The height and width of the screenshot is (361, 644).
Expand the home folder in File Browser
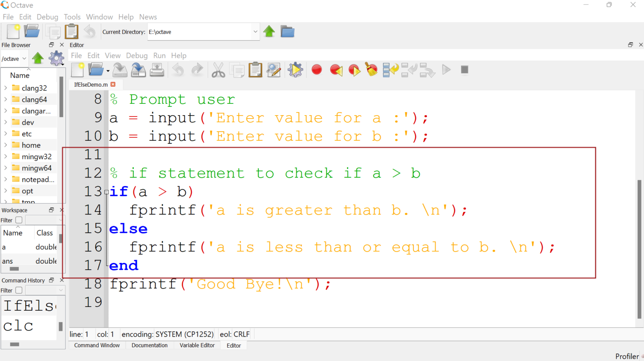click(x=5, y=144)
